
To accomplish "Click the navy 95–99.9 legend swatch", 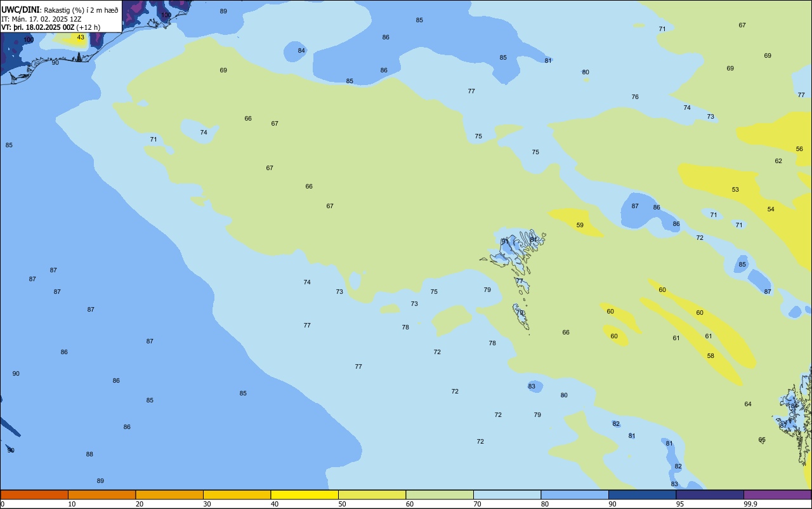I will click(x=710, y=494).
